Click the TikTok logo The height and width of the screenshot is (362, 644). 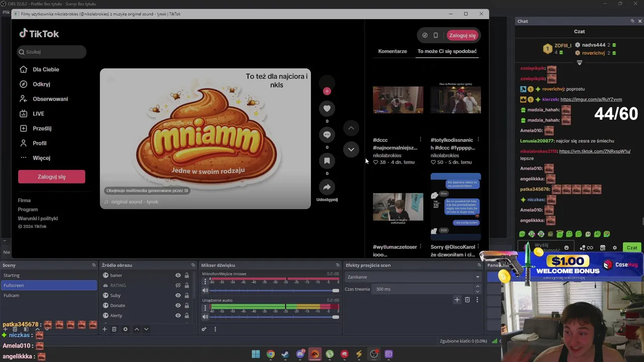(39, 34)
